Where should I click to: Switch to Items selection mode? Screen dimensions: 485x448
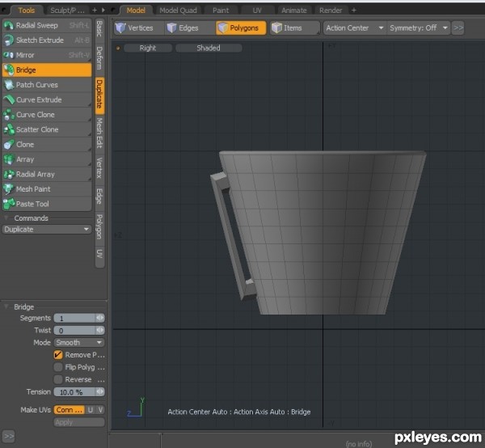(294, 27)
